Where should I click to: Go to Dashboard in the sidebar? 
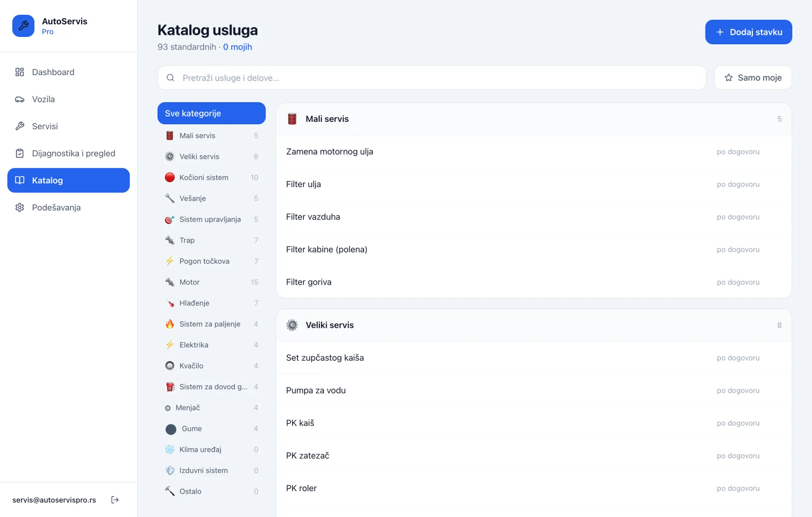pos(68,72)
